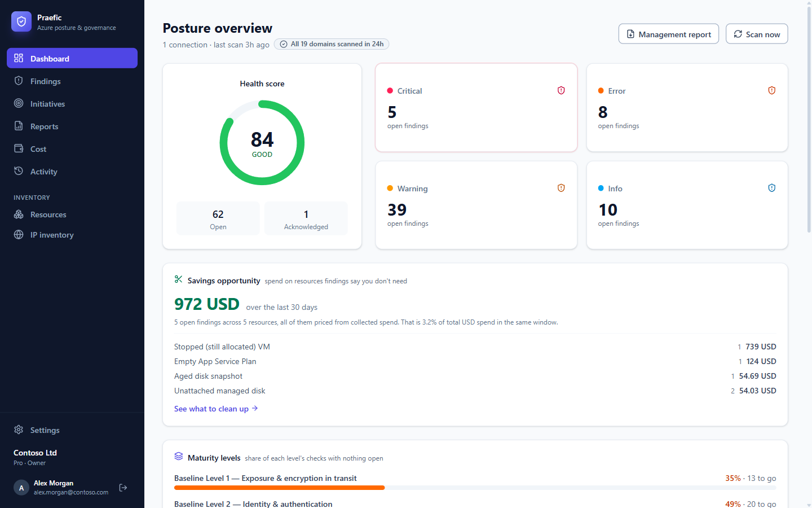Click the 972 USD savings amount
812x508 pixels.
point(207,304)
